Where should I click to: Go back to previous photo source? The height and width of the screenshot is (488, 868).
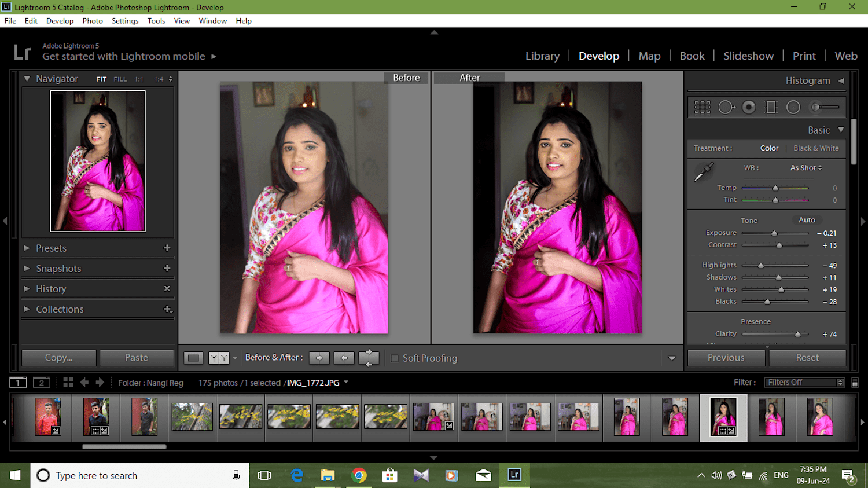coord(84,383)
